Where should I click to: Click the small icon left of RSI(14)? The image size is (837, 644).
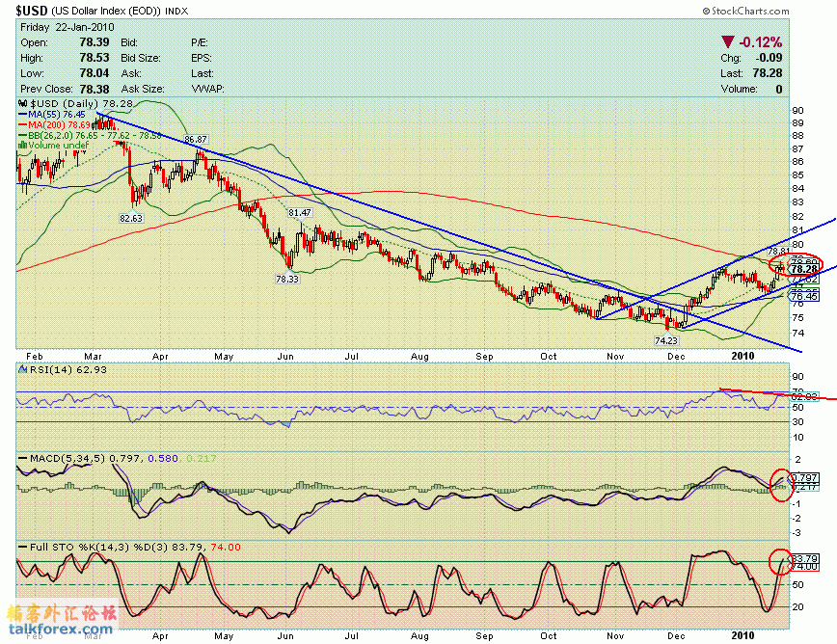coord(22,369)
